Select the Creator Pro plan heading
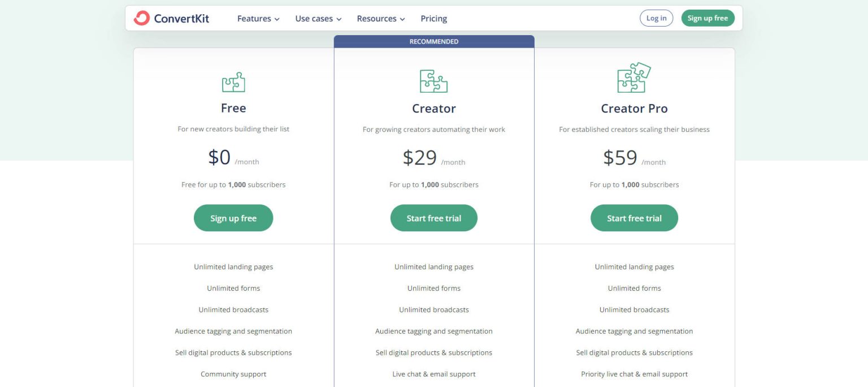The width and height of the screenshot is (868, 387). [x=634, y=108]
